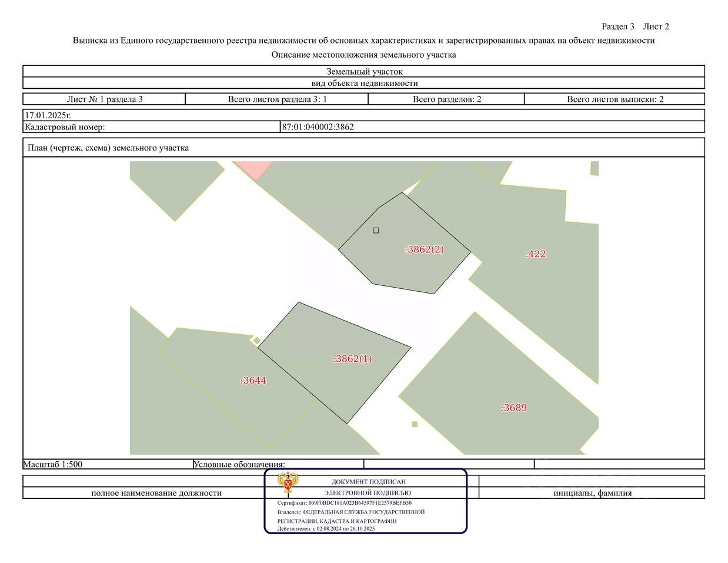The height and width of the screenshot is (563, 728).
Task: Click 'Масштаб 1:500' text
Action: [53, 464]
